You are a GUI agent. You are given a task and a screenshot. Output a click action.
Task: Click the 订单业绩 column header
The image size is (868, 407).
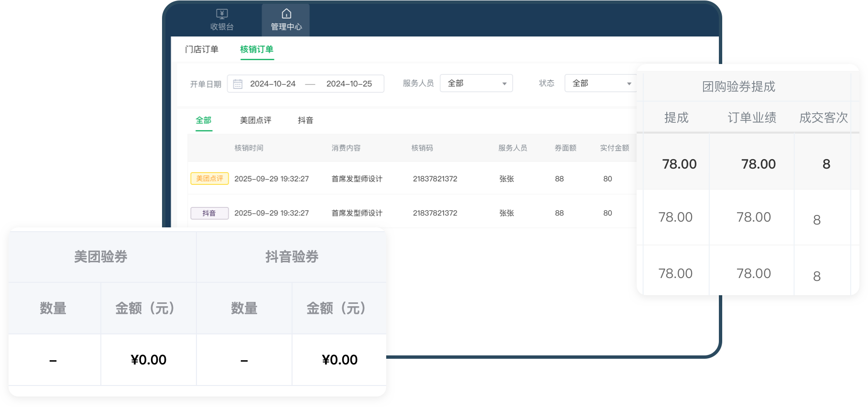click(x=752, y=118)
